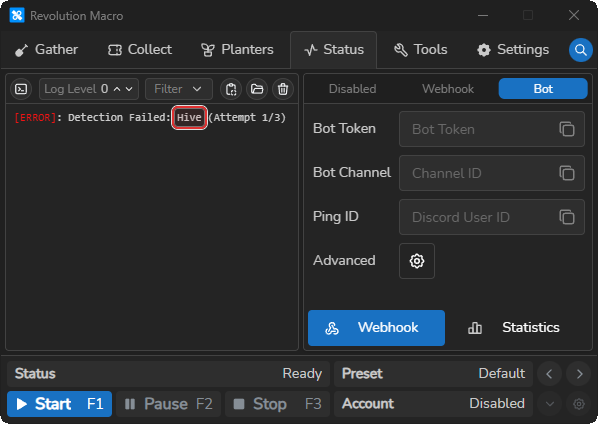Click the blue Webhook button
The height and width of the screenshot is (424, 598).
click(376, 328)
